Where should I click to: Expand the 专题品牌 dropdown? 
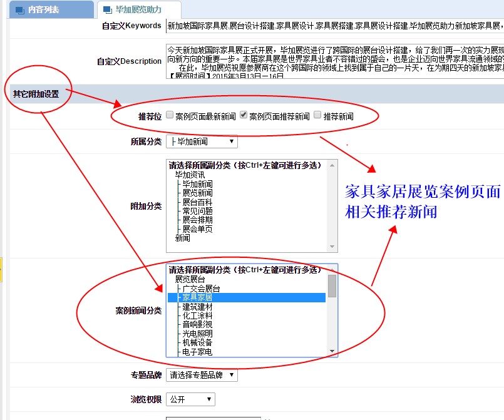(x=202, y=376)
